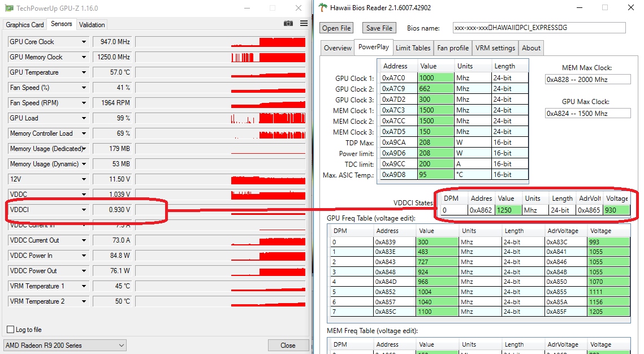Click the Bios name text field

[x=539, y=28]
